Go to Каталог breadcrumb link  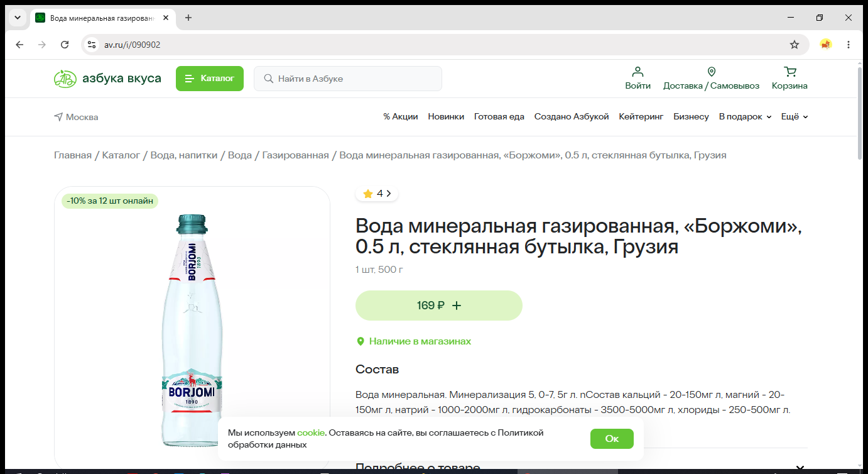tap(121, 155)
